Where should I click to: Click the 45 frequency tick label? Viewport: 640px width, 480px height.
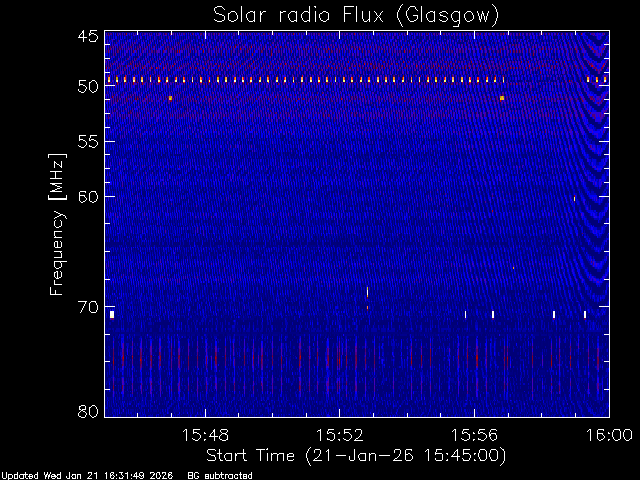(88, 36)
